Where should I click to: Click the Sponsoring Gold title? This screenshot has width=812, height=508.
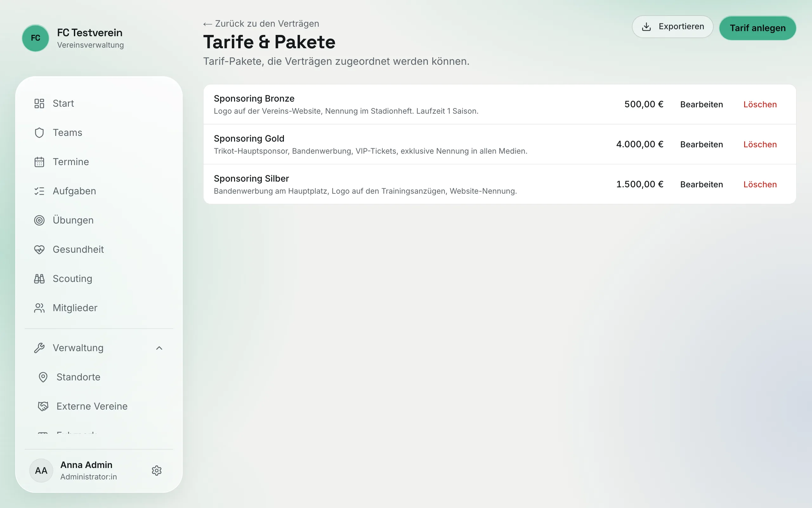click(x=249, y=138)
